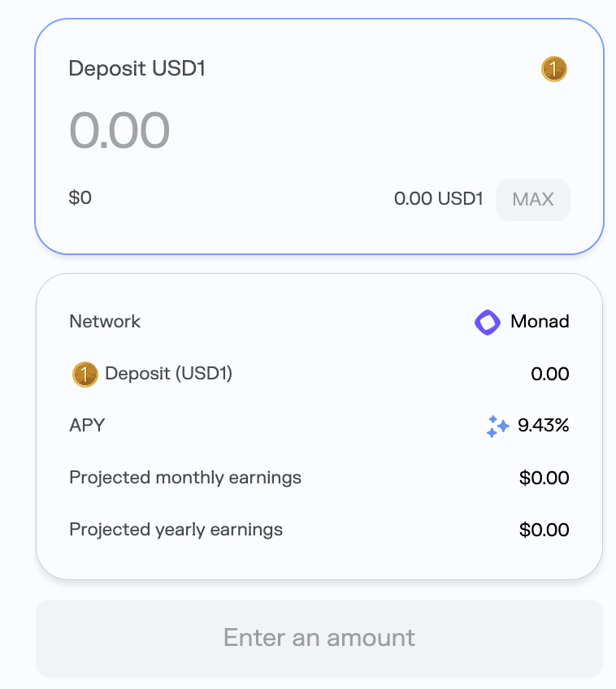Click the 0.00 USD1 wallet balance
The width and height of the screenshot is (616, 689).
[438, 199]
